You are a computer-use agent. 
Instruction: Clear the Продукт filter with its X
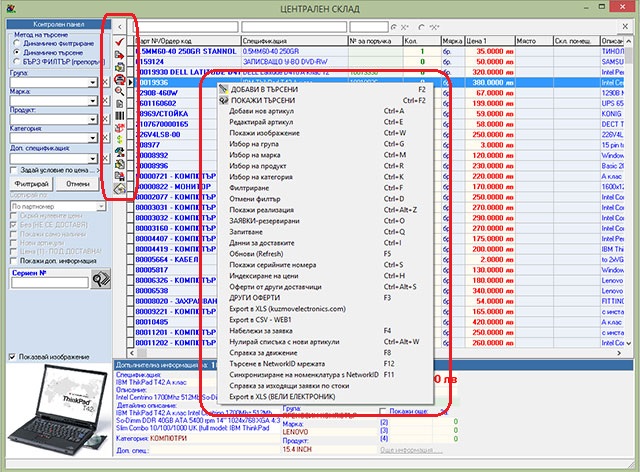[x=105, y=119]
